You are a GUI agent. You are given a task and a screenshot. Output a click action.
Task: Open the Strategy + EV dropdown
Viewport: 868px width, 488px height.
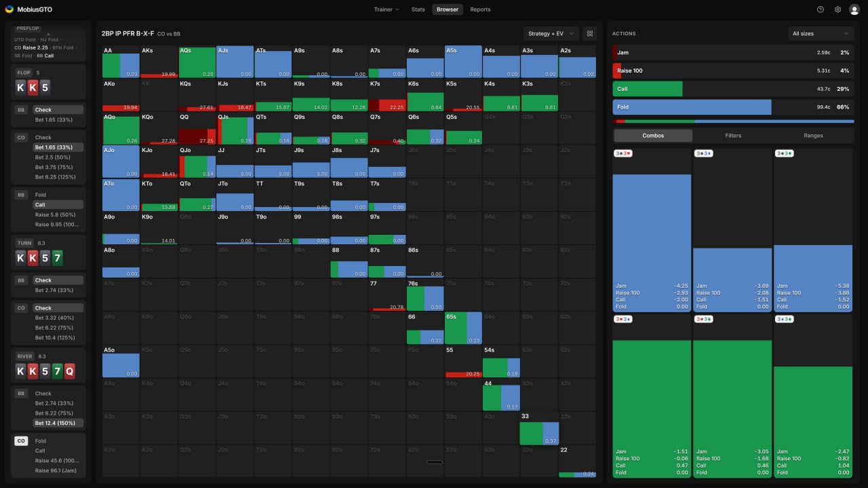pyautogui.click(x=551, y=33)
